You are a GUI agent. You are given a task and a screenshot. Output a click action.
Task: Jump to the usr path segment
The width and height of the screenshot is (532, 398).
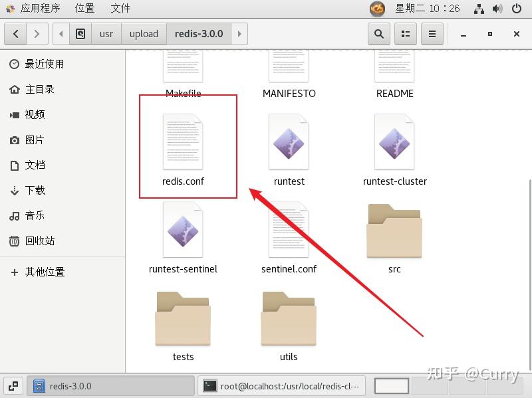(x=106, y=34)
